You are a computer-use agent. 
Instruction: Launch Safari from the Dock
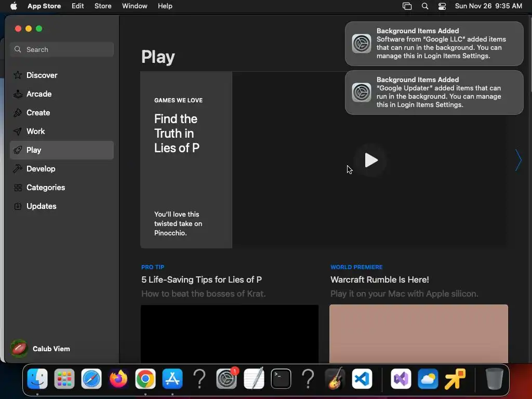coord(91,379)
